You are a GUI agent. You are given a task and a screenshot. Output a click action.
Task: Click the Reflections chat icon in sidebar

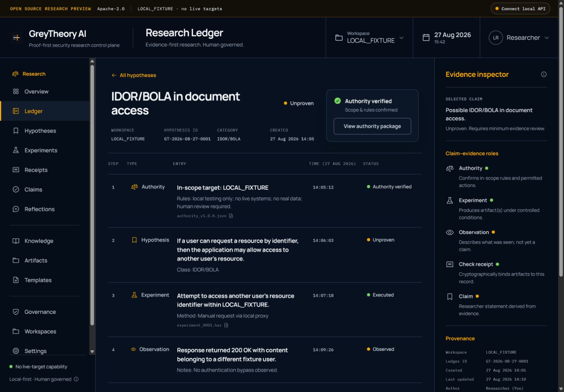tap(16, 209)
